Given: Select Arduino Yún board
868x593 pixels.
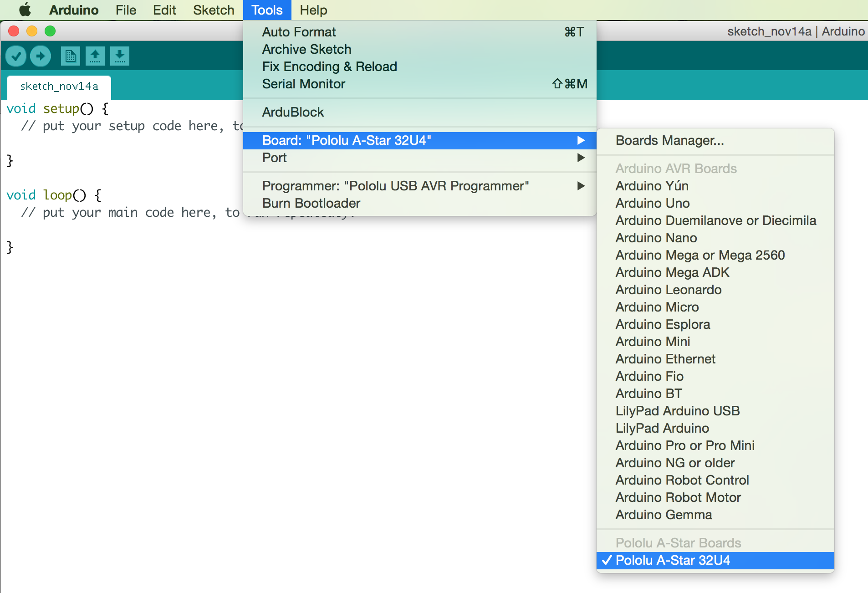Looking at the screenshot, I should pyautogui.click(x=715, y=186).
